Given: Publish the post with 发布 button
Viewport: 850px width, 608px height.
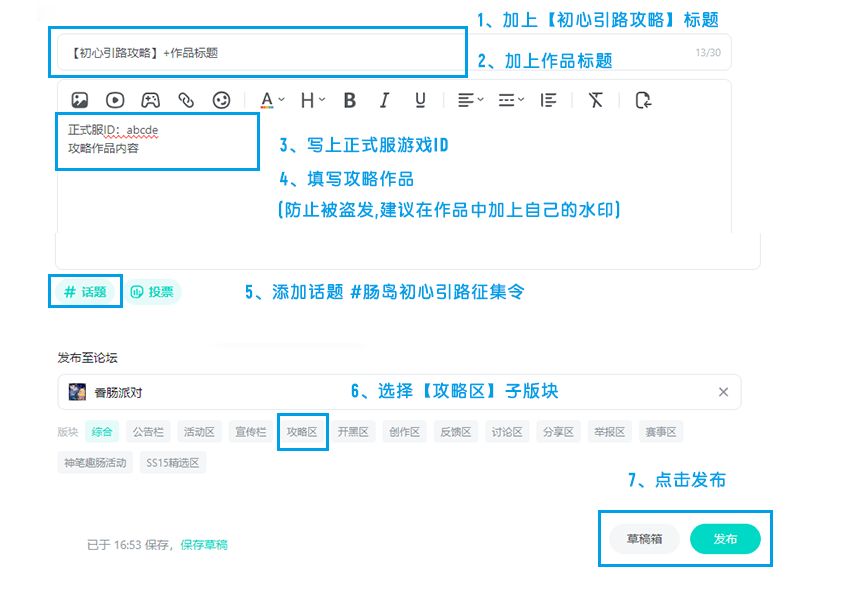Looking at the screenshot, I should pos(725,539).
